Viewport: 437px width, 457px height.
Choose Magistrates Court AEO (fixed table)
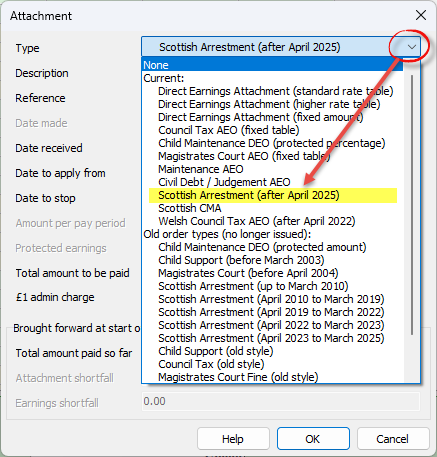tap(244, 156)
